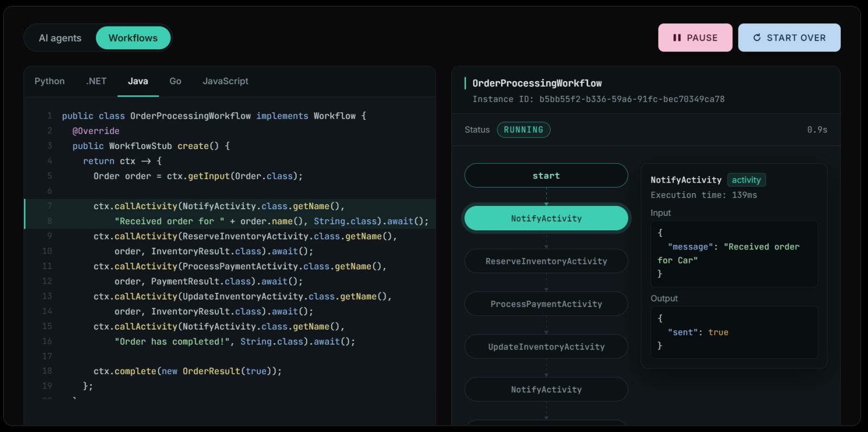Pause the running workflow
868x432 pixels.
(695, 37)
